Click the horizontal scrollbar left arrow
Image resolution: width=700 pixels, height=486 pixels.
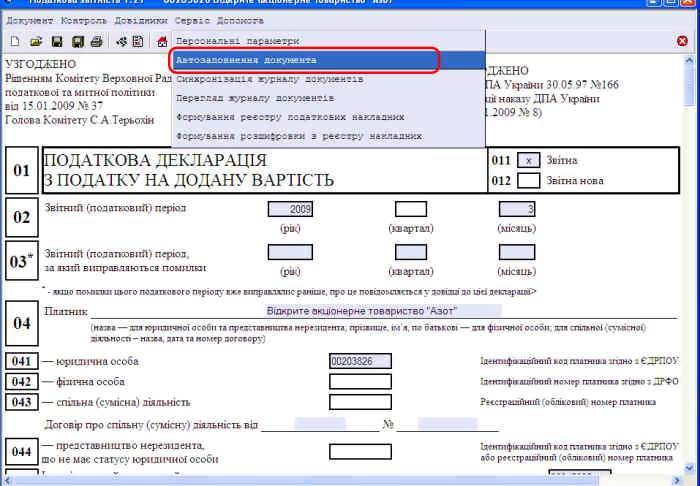point(7,480)
